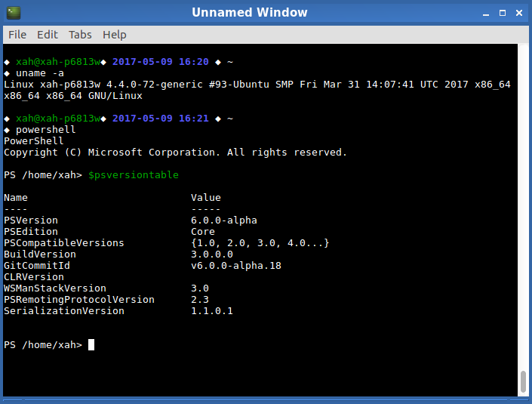Minimize the Unnamed Window
This screenshot has height=404, width=532.
coord(486,14)
